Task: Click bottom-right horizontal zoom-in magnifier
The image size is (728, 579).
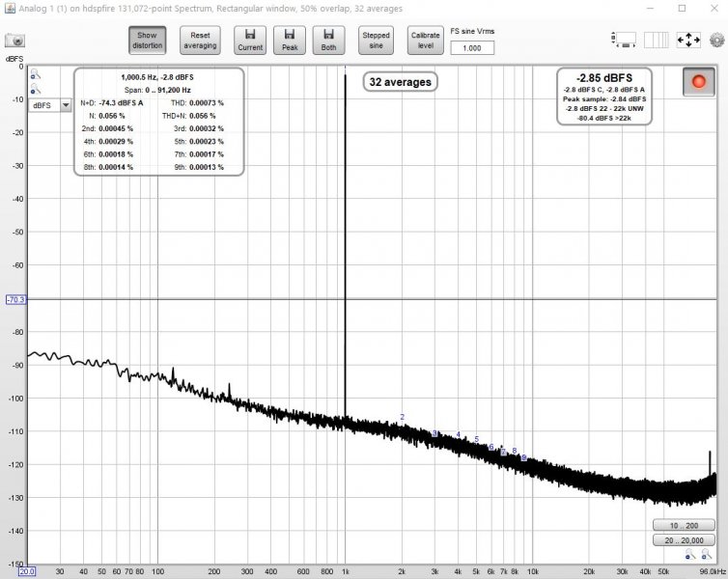Action: (706, 554)
